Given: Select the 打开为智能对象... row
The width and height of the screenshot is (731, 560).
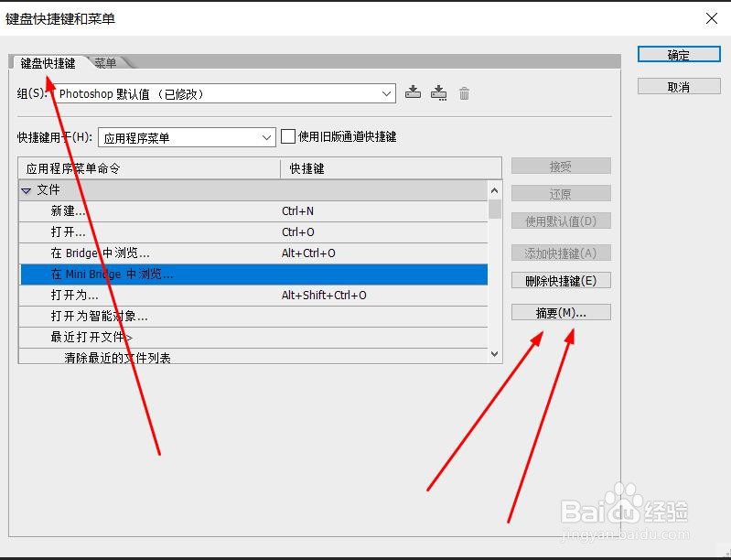Looking at the screenshot, I should [253, 316].
